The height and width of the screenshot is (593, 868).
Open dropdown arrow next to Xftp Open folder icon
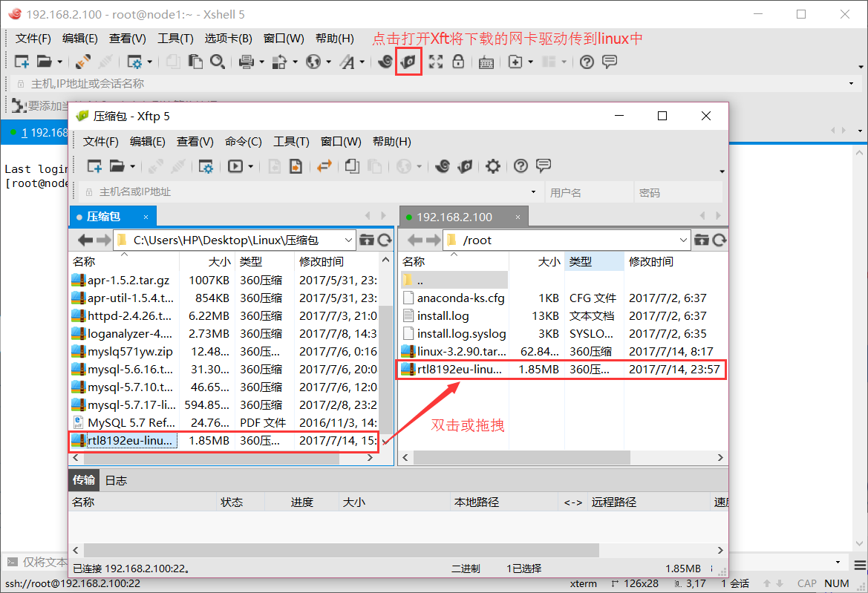132,166
